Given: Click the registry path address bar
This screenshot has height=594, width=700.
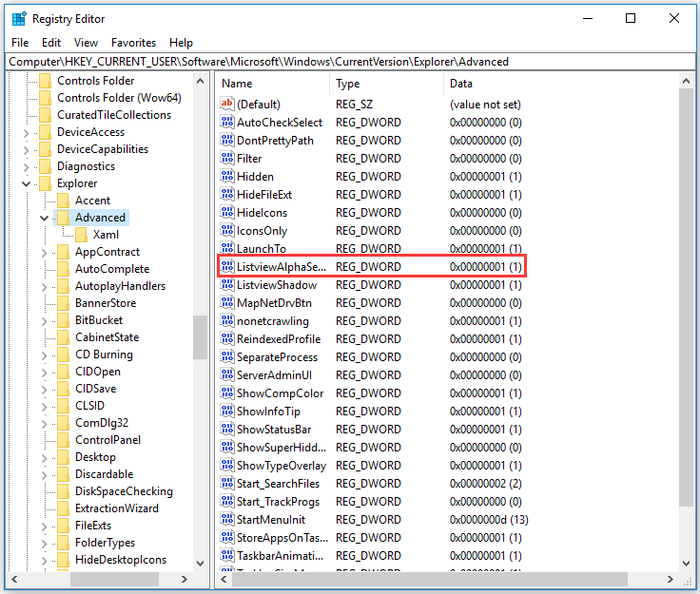Looking at the screenshot, I should [350, 62].
